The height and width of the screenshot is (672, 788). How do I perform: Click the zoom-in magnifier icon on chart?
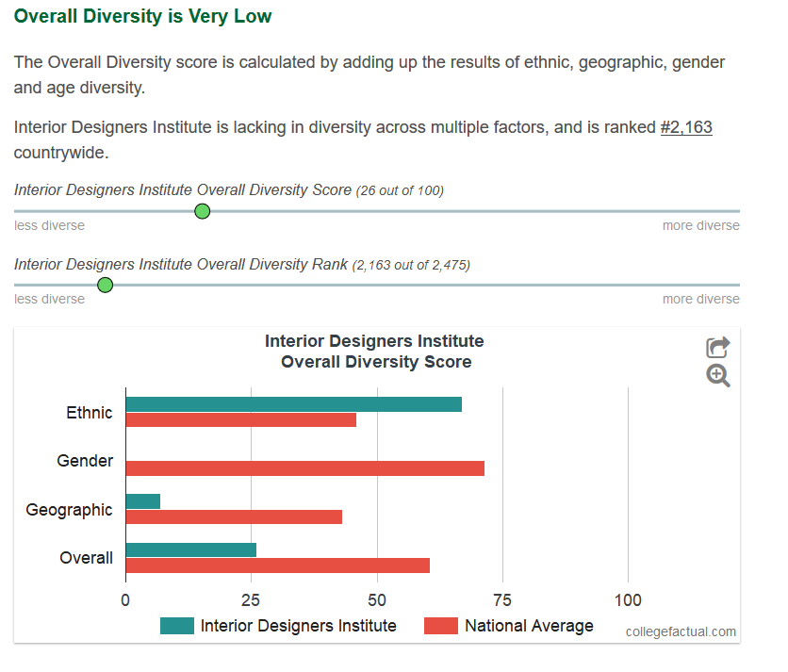coord(717,375)
